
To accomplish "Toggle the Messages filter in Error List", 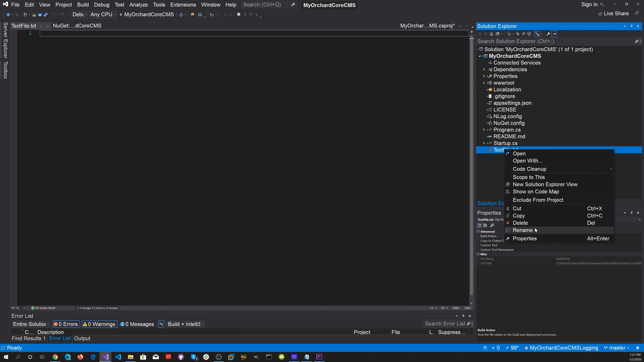I will (137, 324).
